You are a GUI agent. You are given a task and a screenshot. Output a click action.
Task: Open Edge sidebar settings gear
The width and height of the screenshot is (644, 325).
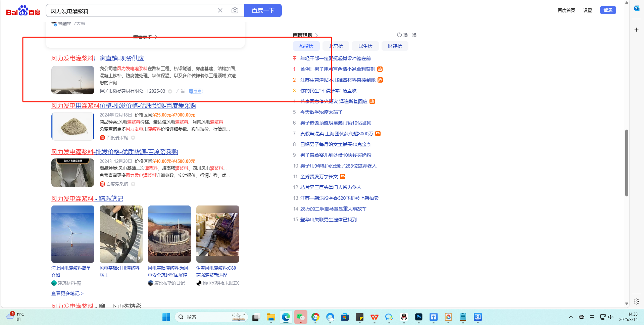[x=636, y=301]
